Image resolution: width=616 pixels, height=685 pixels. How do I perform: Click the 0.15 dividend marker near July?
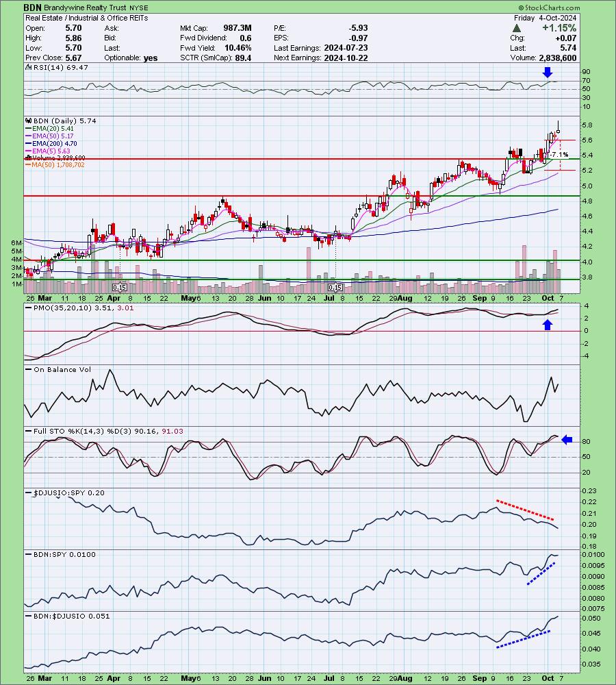pyautogui.click(x=335, y=288)
